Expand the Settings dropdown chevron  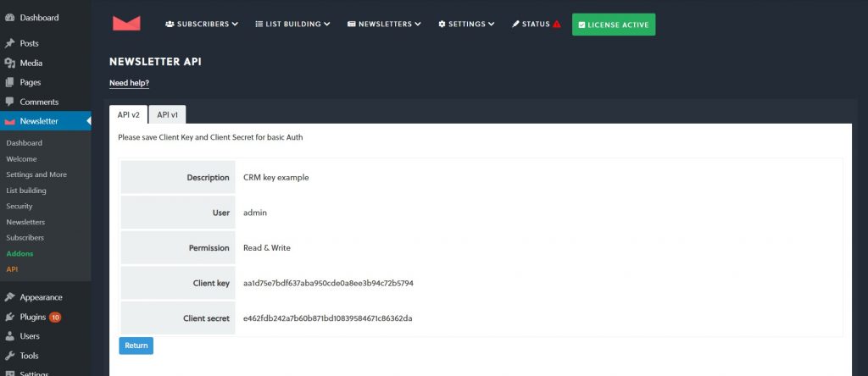tap(492, 25)
